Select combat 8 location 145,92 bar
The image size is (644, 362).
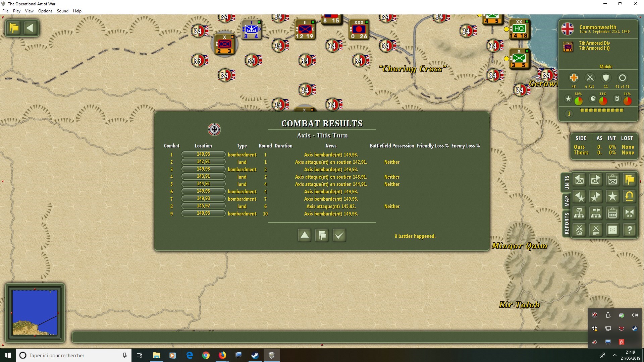pyautogui.click(x=203, y=206)
